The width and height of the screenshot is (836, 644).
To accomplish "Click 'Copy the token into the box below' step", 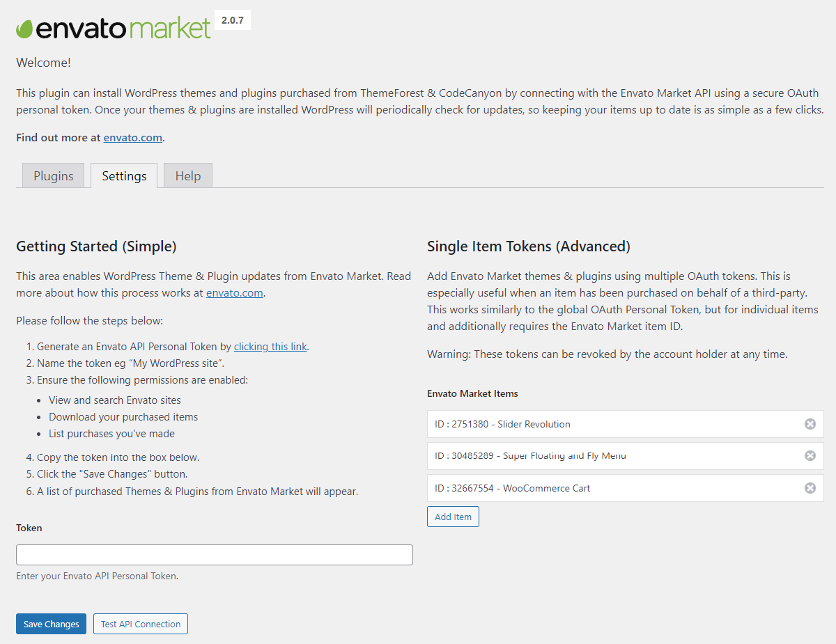I will point(118,457).
